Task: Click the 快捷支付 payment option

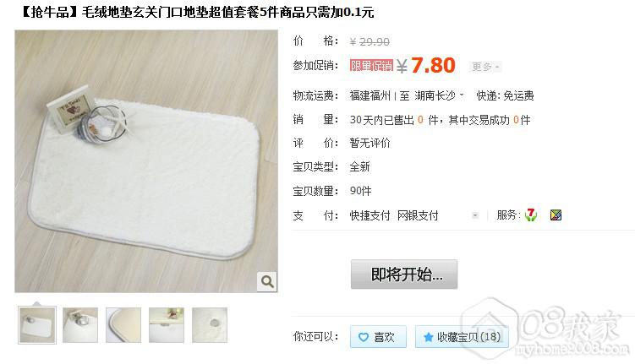Action: [x=370, y=215]
